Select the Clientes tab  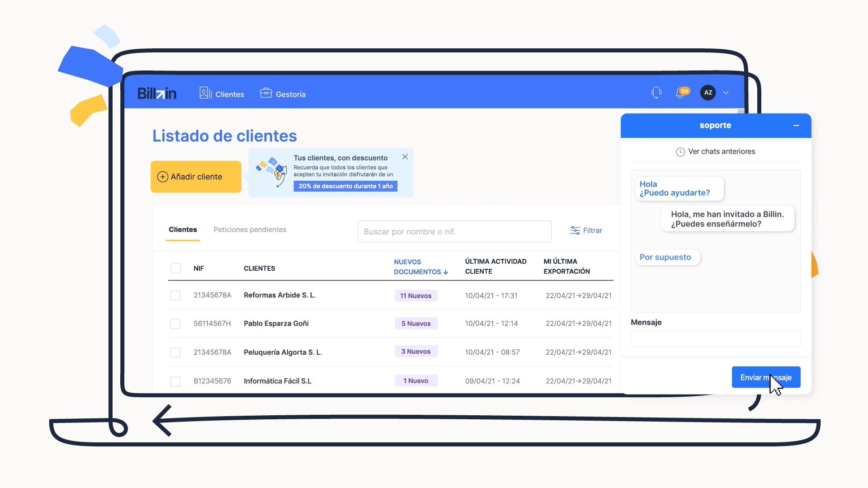183,230
